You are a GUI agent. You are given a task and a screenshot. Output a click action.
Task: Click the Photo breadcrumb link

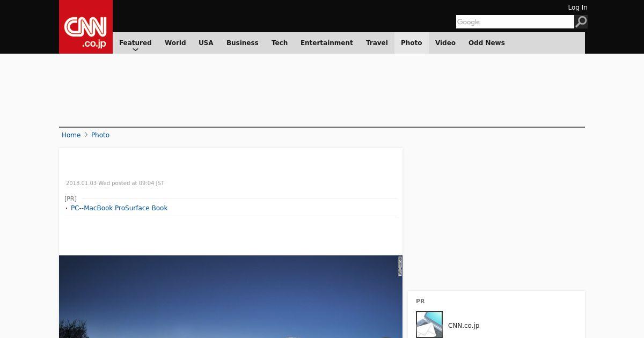point(100,135)
